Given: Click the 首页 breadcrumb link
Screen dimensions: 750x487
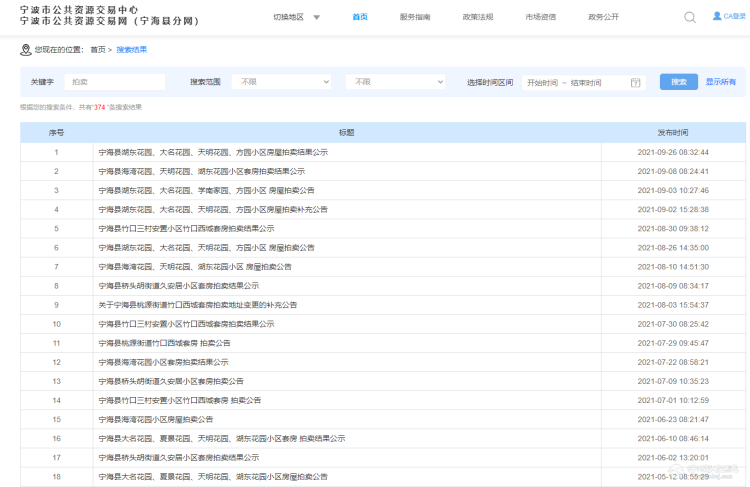Looking at the screenshot, I should pos(97,49).
